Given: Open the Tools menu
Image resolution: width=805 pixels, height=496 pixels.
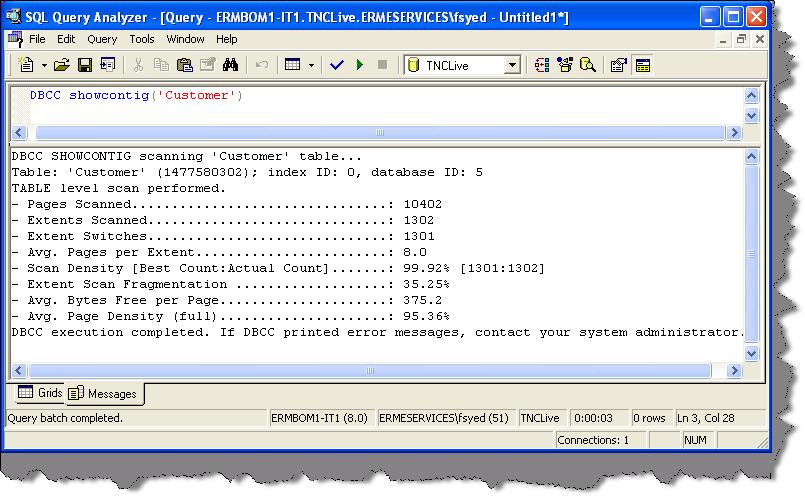Looking at the screenshot, I should (x=142, y=40).
